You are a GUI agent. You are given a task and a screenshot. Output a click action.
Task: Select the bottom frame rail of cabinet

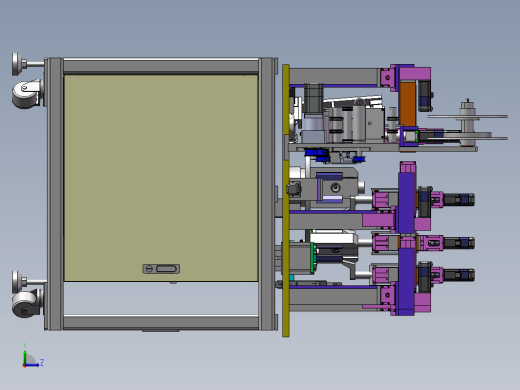[x=161, y=322]
